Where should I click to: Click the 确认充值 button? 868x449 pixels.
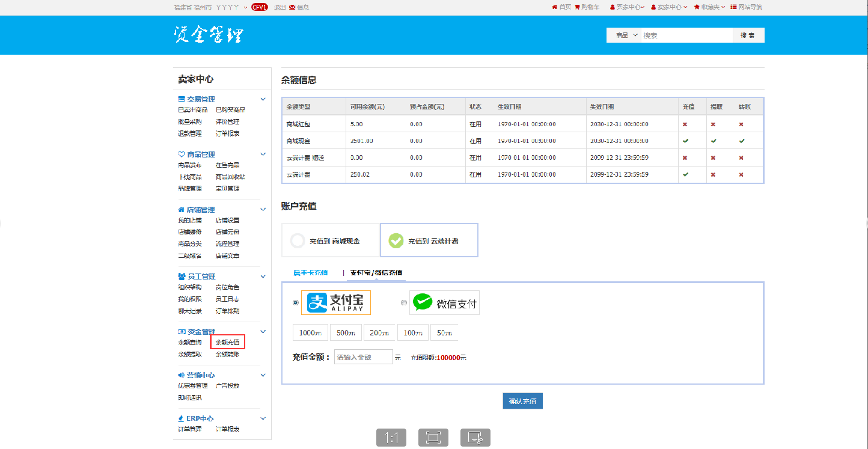523,401
